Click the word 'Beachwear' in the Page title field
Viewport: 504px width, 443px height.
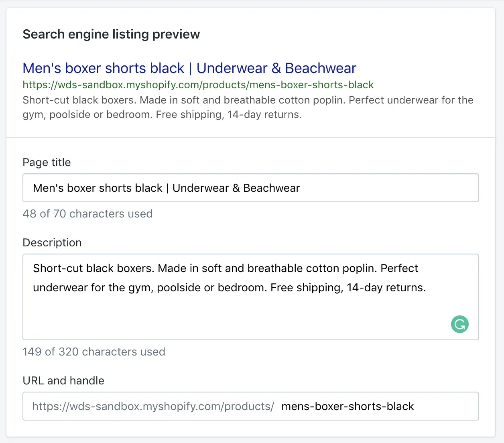272,188
